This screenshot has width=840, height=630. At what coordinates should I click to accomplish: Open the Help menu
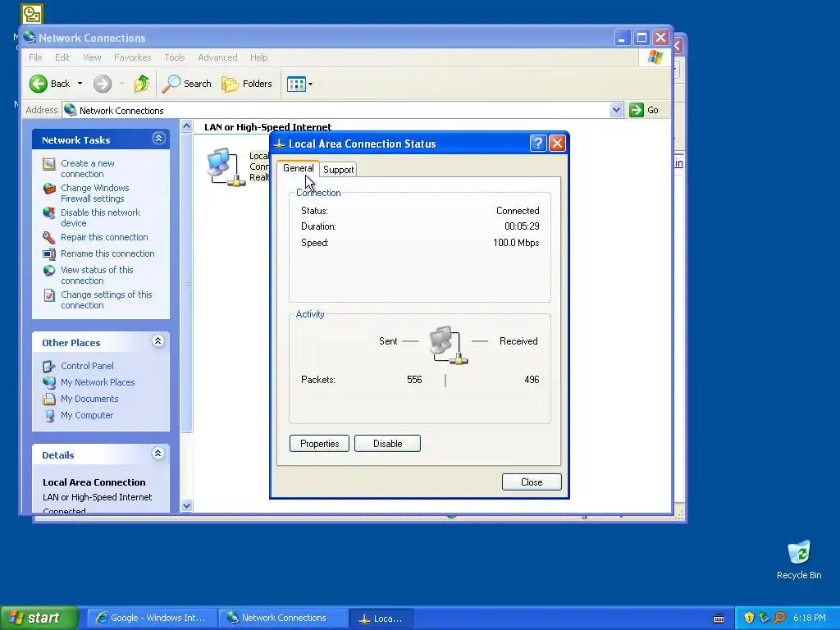click(x=258, y=57)
